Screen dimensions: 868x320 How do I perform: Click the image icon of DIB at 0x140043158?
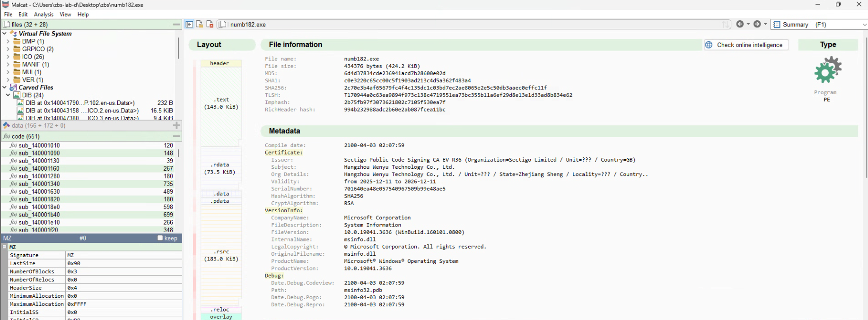[x=20, y=111]
